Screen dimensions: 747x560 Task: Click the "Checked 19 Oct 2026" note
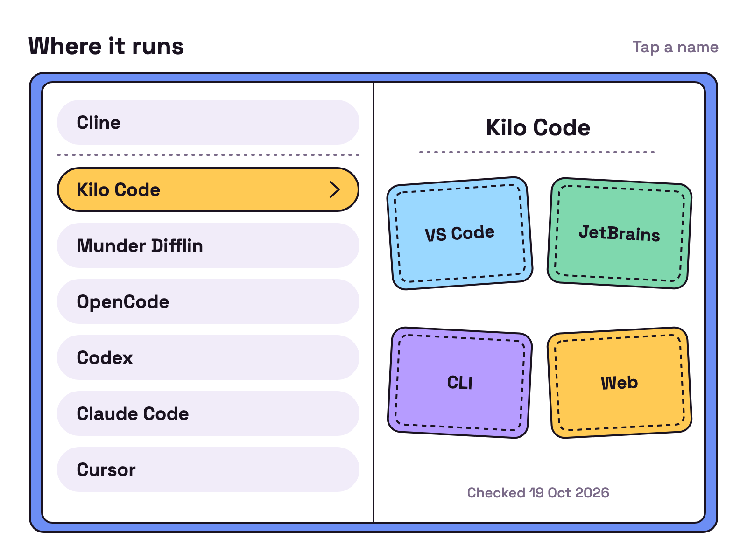point(538,493)
